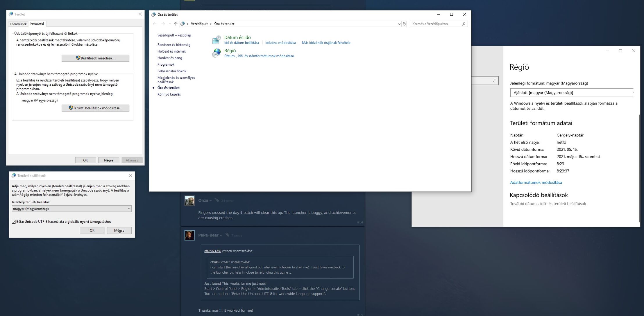The height and width of the screenshot is (316, 644).
Task: Click the refresh icon in address bar
Action: click(x=404, y=24)
